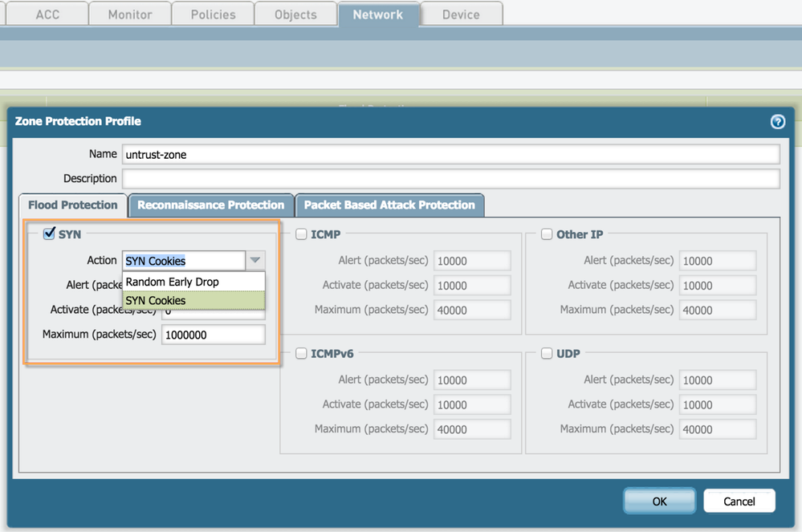Open the Policies tab
The width and height of the screenshot is (802, 532).
pos(213,14)
